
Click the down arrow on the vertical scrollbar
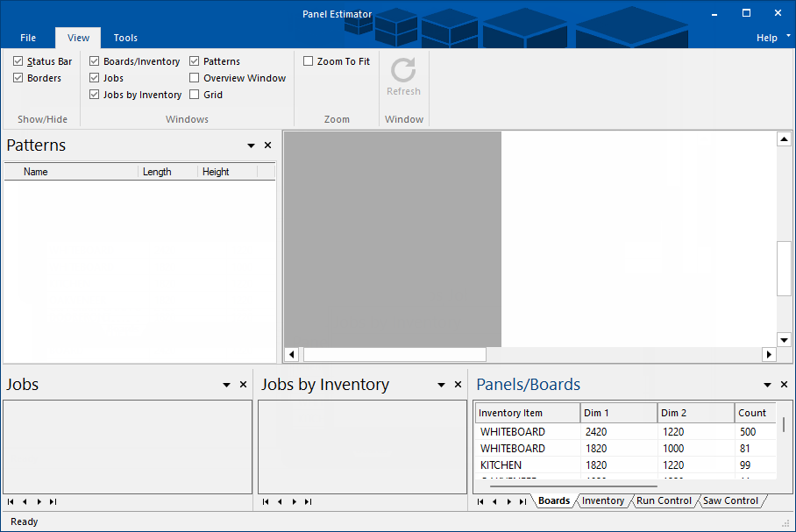pyautogui.click(x=784, y=340)
